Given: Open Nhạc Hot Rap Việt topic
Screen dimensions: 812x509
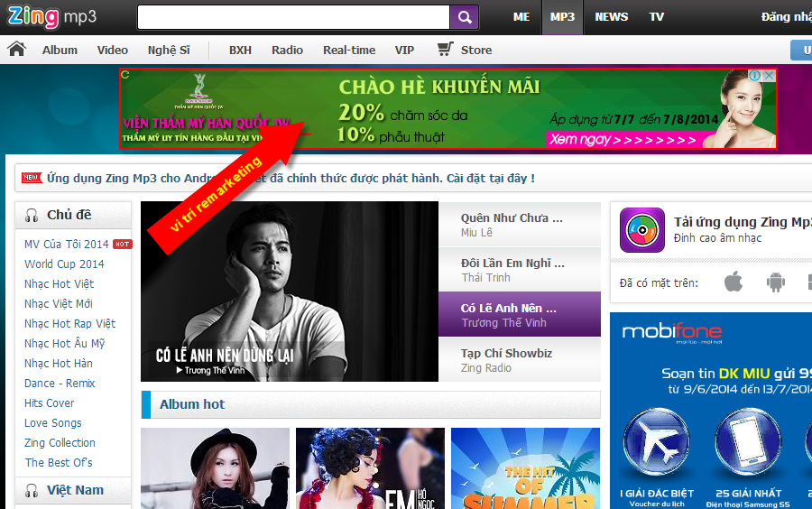Looking at the screenshot, I should [69, 324].
